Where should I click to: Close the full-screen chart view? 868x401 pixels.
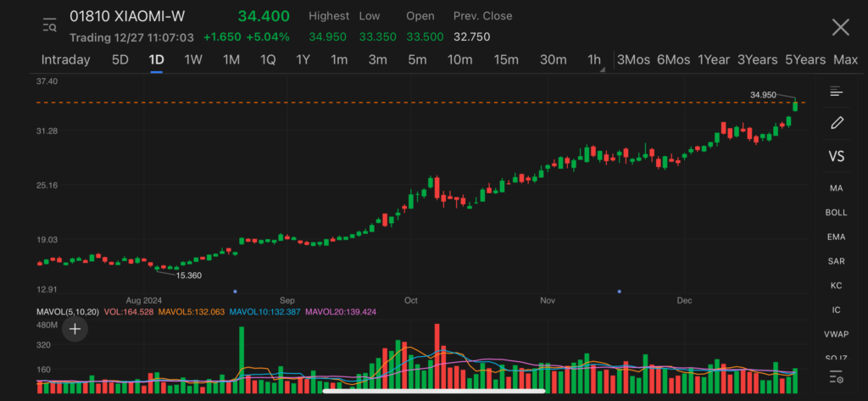[x=840, y=27]
